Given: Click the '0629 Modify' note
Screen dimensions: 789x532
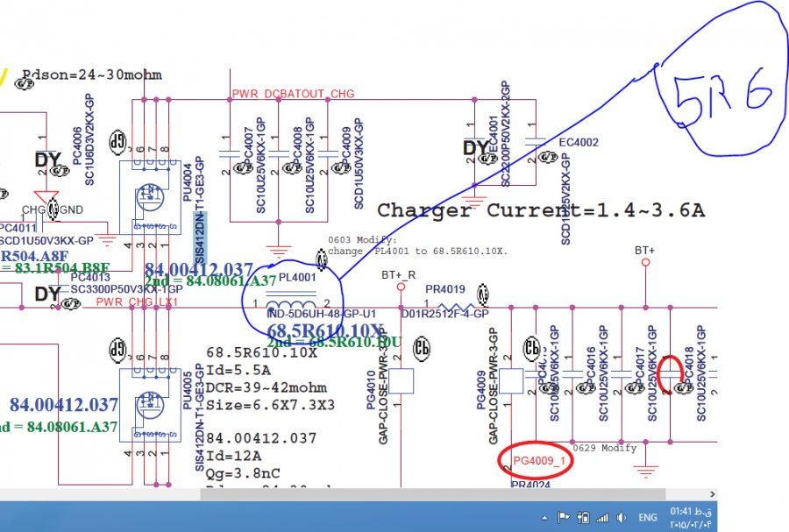Looking at the screenshot, I should 605,448.
